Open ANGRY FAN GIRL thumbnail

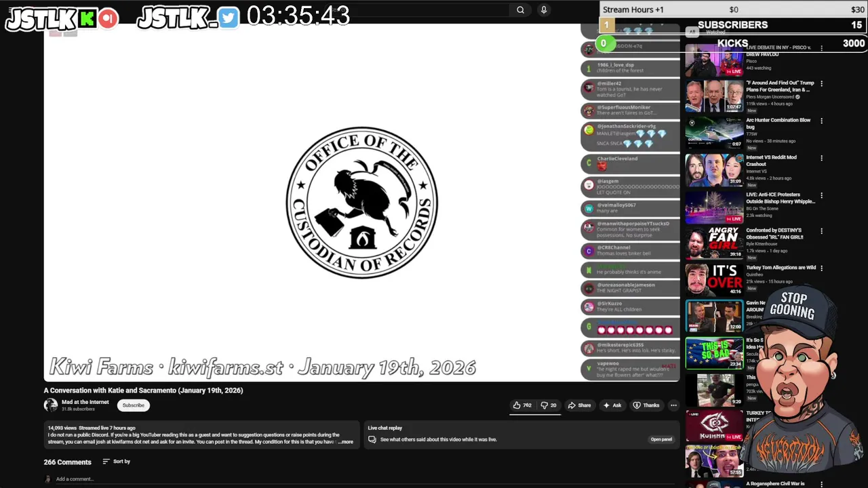[714, 243]
